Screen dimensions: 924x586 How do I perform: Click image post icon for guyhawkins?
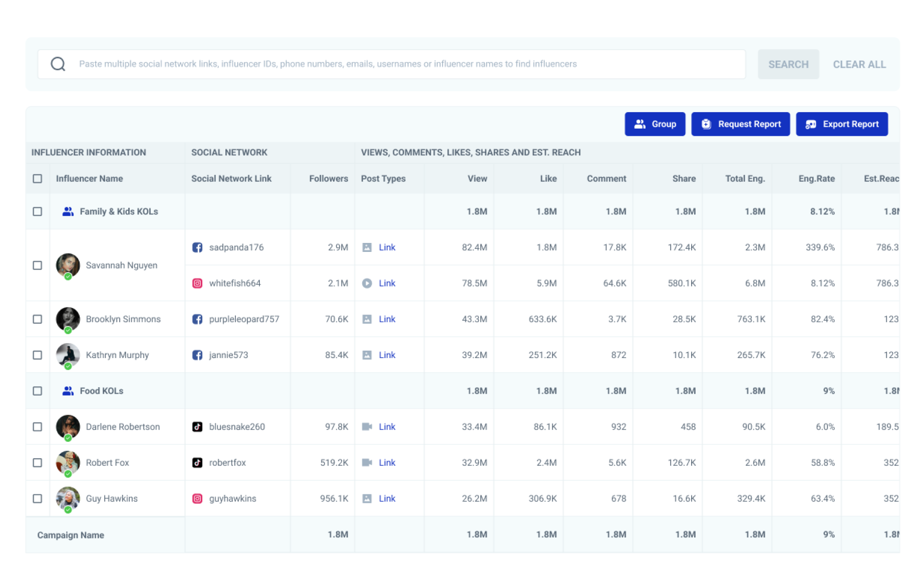coord(367,499)
